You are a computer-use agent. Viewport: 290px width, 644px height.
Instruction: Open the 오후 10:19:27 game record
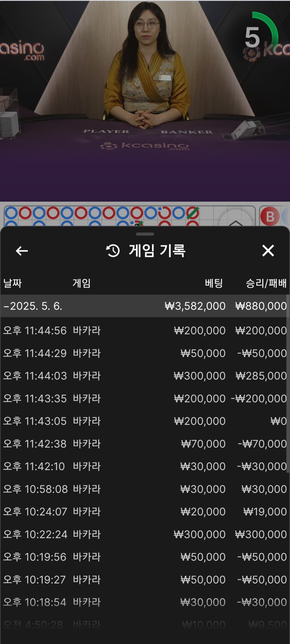145,579
